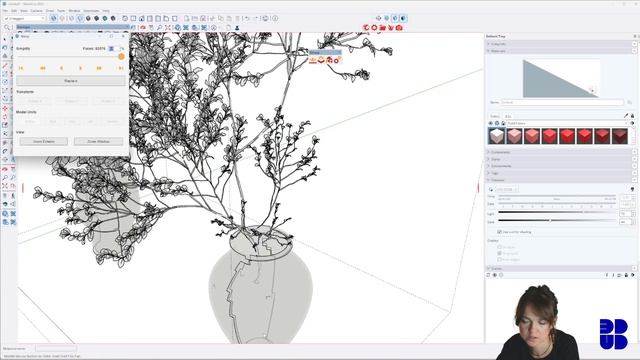Click the first red extension icon in top-right toolbar
The image size is (640, 360).
[366, 28]
